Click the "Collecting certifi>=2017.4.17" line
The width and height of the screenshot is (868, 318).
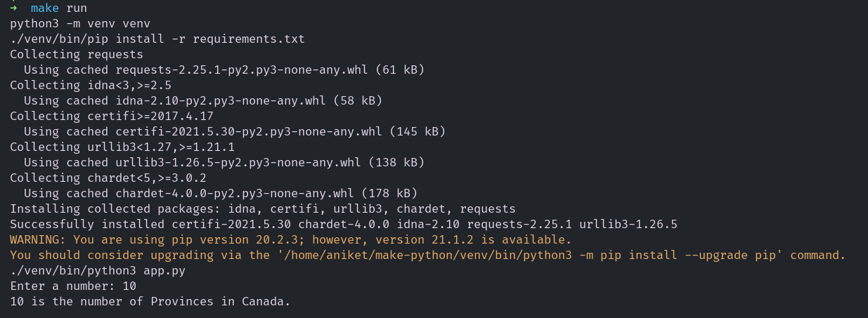pyautogui.click(x=111, y=116)
